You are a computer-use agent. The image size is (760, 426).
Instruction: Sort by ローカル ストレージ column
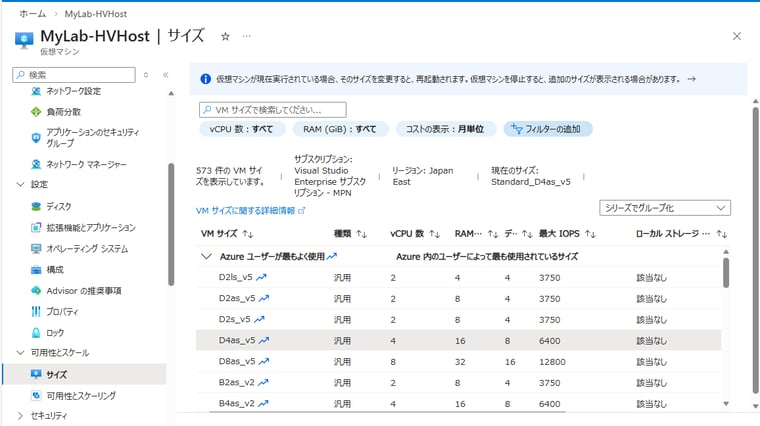pyautogui.click(x=681, y=234)
